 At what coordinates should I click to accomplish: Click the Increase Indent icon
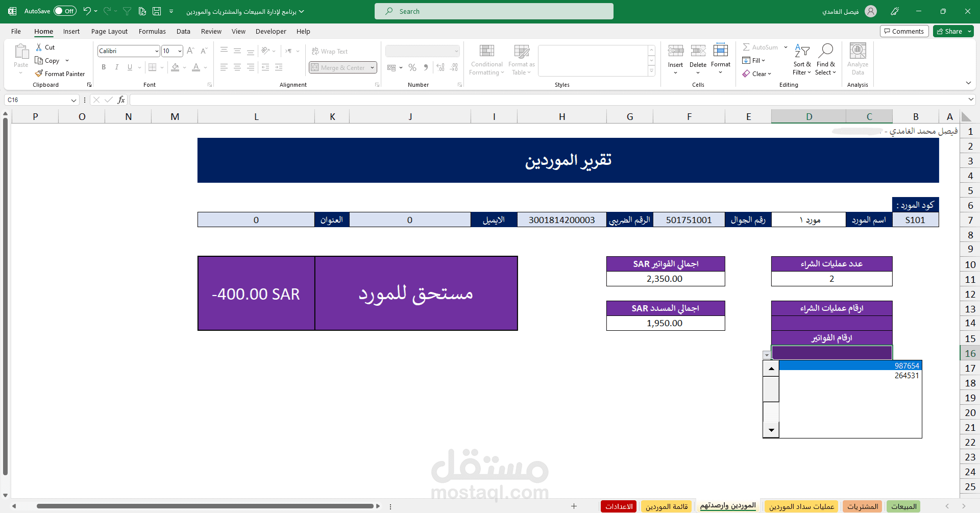[x=279, y=67]
